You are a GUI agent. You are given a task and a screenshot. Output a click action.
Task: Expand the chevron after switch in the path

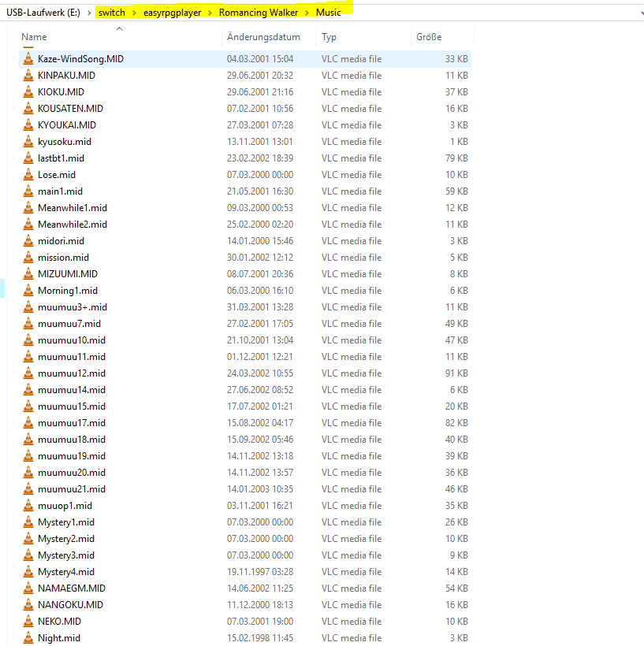[x=134, y=13]
